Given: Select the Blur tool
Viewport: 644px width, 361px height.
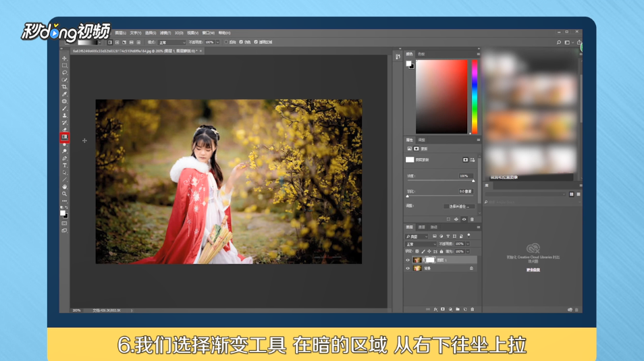Looking at the screenshot, I should [65, 144].
